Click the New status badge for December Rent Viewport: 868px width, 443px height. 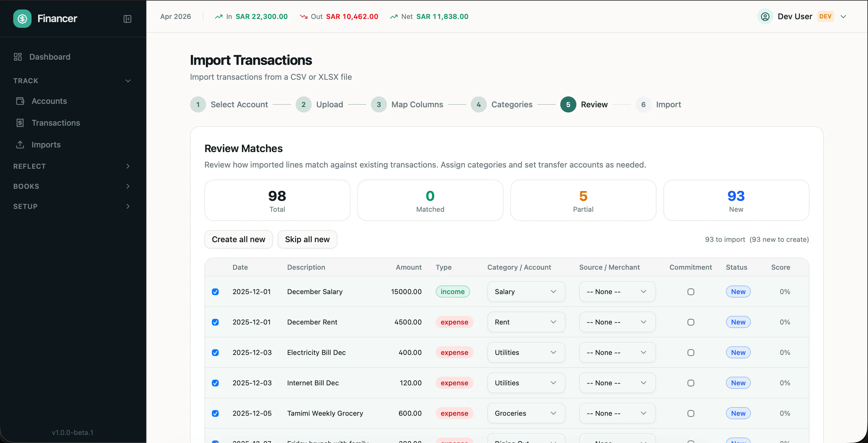tap(738, 322)
